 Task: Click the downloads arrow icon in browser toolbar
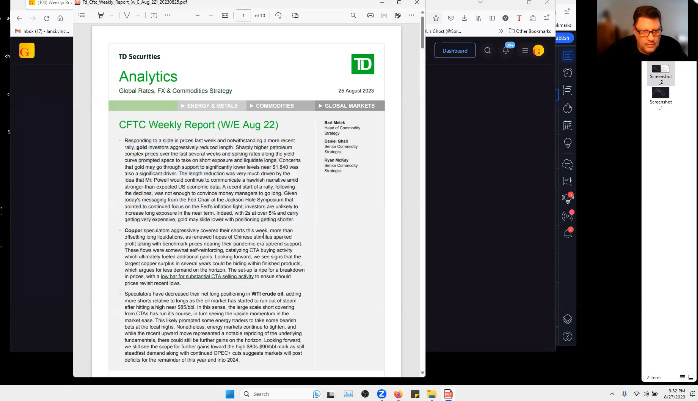pos(464,18)
